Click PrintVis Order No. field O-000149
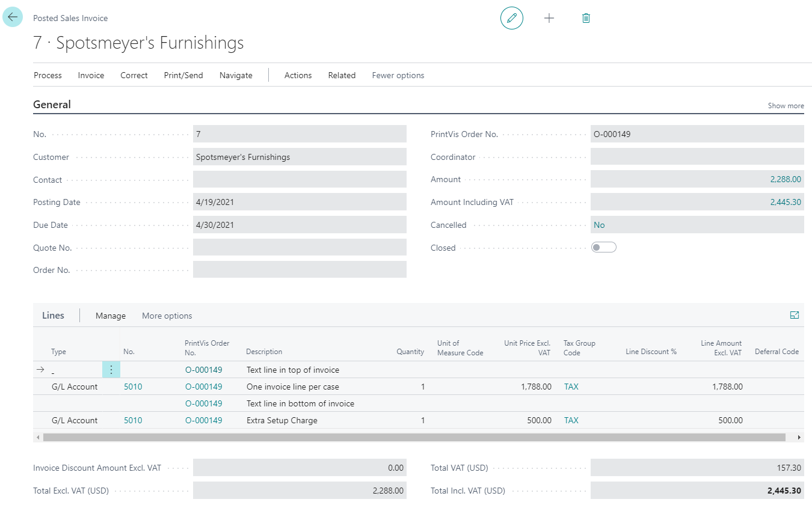The image size is (812, 511). click(697, 134)
